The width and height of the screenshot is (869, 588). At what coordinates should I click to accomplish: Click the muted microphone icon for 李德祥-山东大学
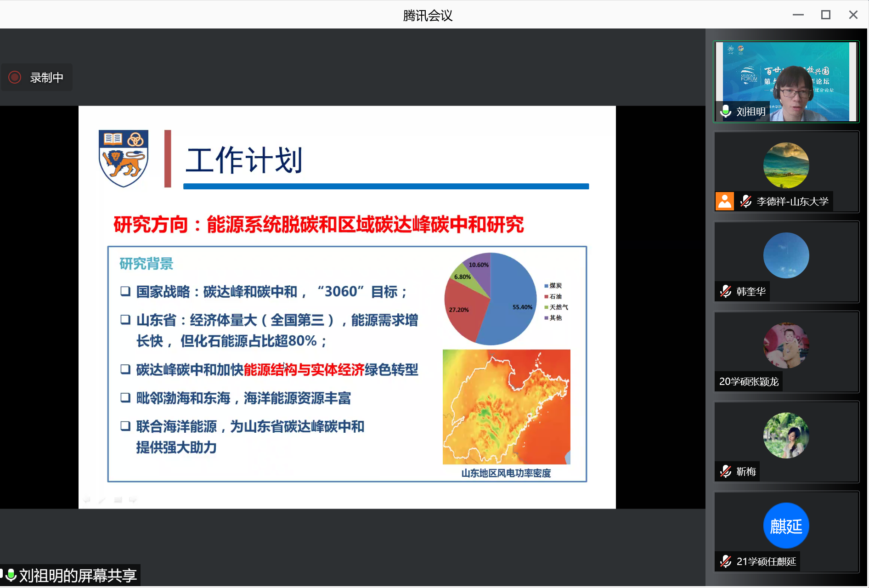click(x=746, y=201)
